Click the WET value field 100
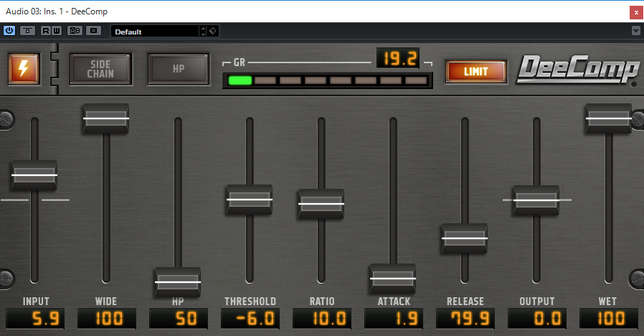 pyautogui.click(x=609, y=318)
